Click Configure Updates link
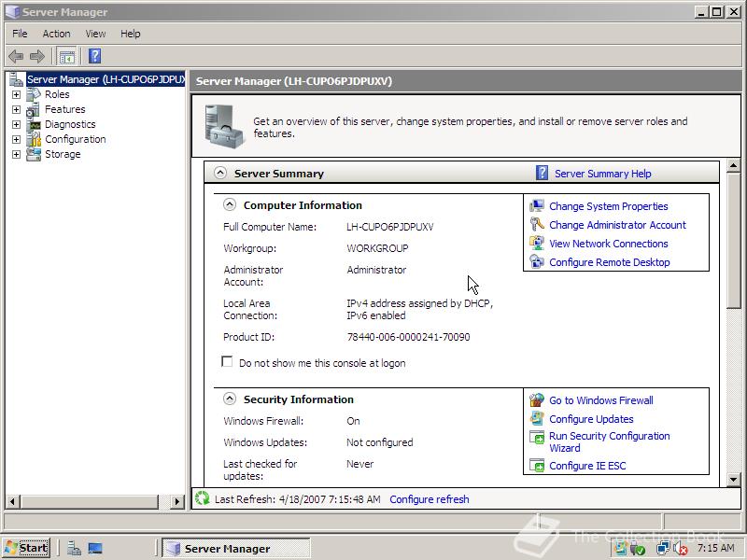 pos(591,419)
